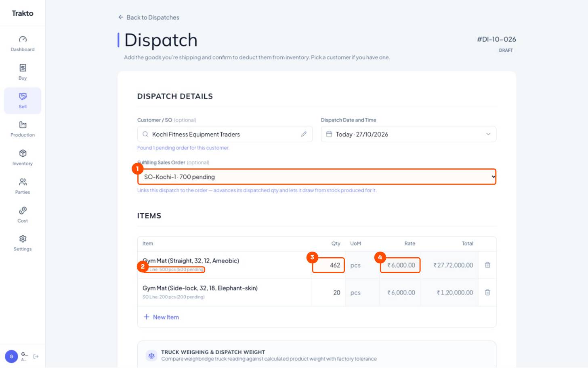Go to the Buy section icon
Viewport: 588px width, 368px height.
[23, 67]
